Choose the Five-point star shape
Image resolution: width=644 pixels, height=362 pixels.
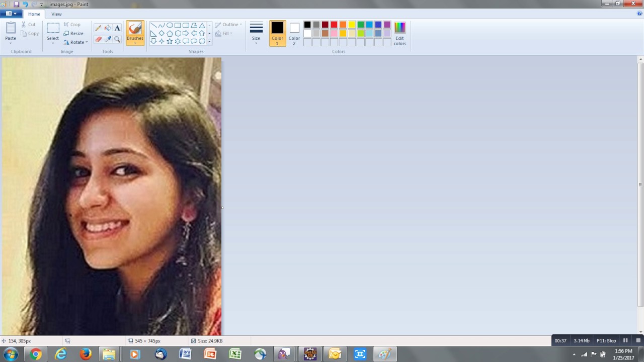pos(170,41)
